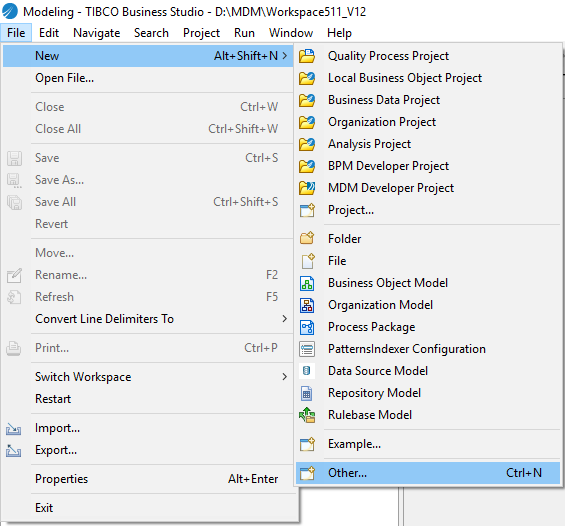
Task: Click the Other... wizard icon
Action: [x=307, y=473]
